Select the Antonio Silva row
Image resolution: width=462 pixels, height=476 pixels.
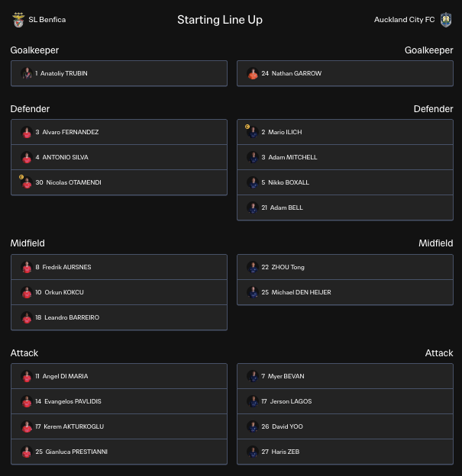pos(119,157)
